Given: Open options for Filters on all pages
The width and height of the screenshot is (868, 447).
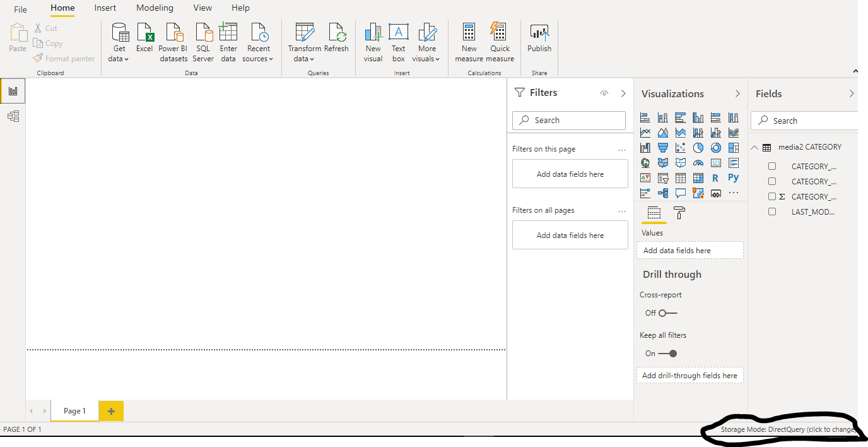Looking at the screenshot, I should coord(622,211).
